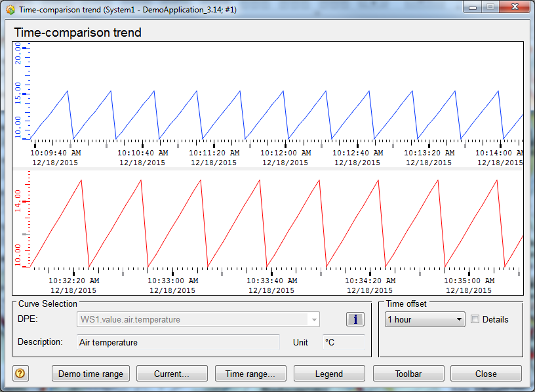Click the Demo time range button
Screen dimensions: 535x392
pos(90,374)
